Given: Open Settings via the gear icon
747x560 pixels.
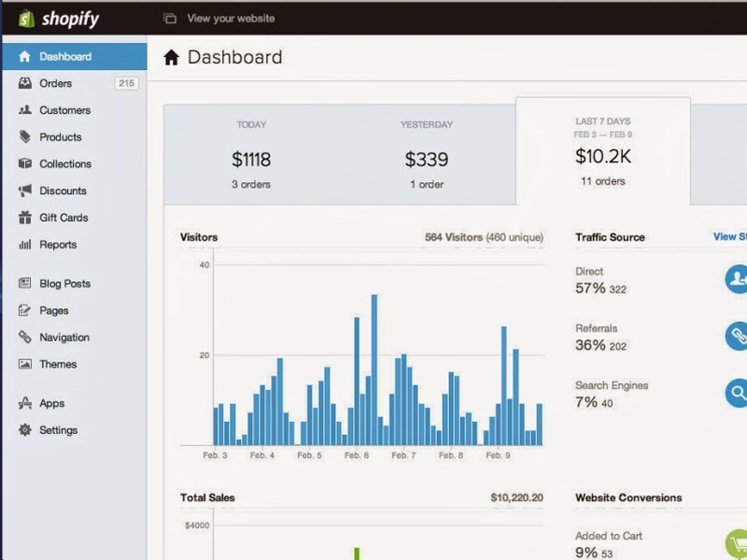Looking at the screenshot, I should click(25, 430).
